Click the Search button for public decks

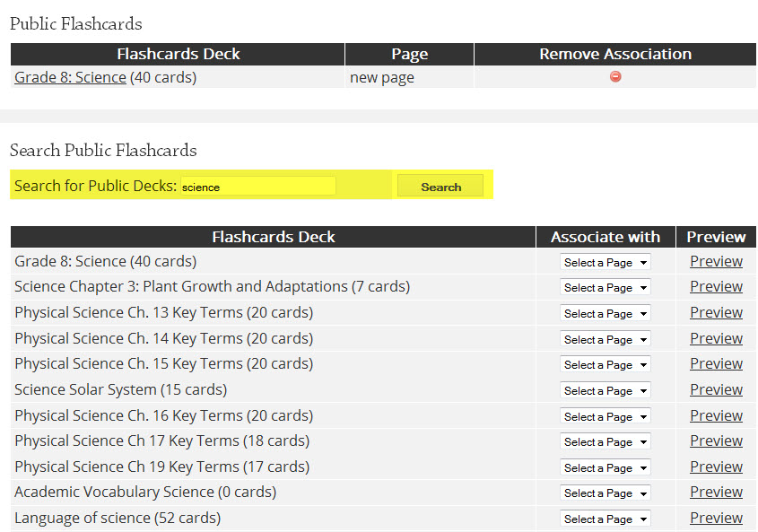pos(440,187)
